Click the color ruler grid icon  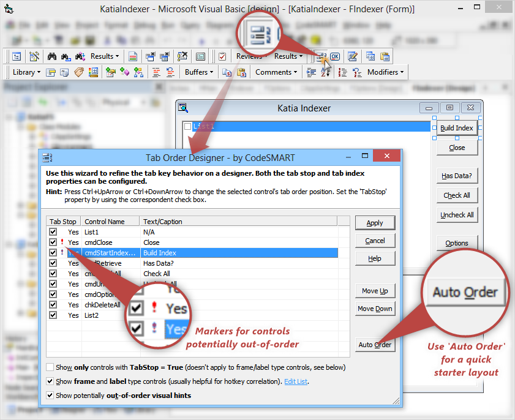93,72
